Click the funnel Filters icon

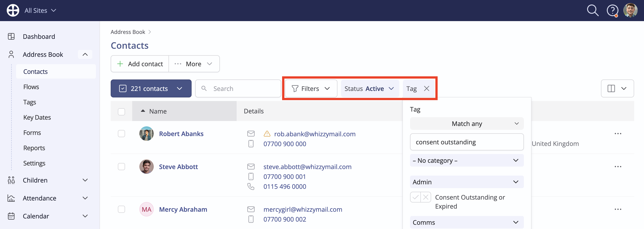(295, 89)
